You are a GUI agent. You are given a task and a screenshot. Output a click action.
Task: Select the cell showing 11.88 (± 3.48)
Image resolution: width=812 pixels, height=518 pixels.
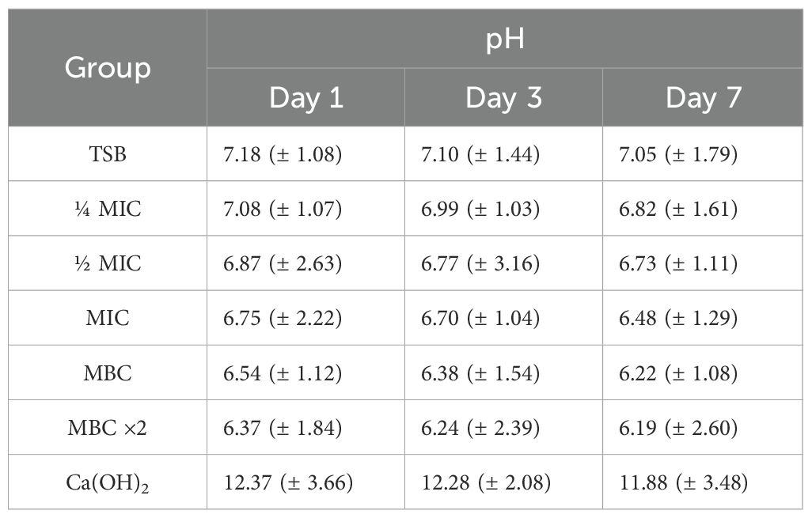tap(684, 482)
